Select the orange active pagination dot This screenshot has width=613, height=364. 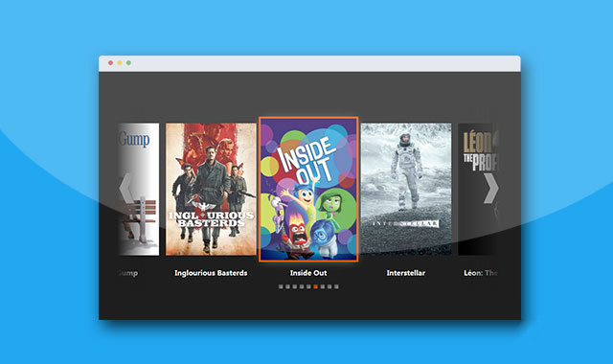point(315,286)
